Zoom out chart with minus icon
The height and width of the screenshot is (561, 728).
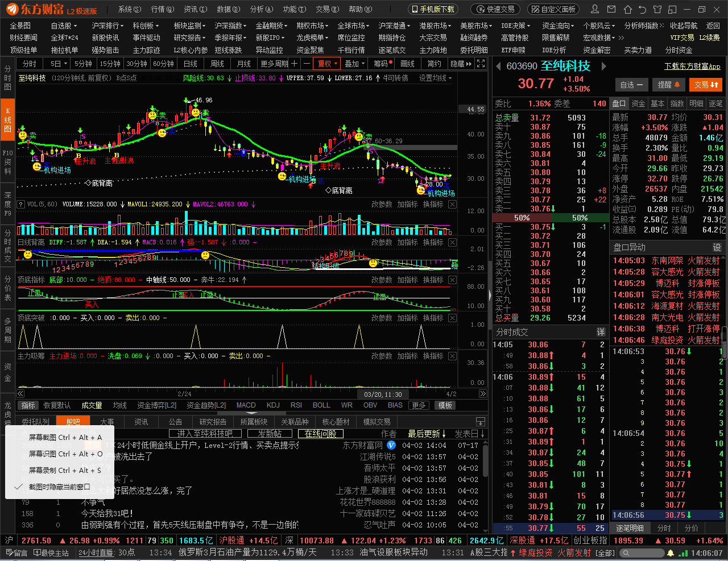point(307,64)
